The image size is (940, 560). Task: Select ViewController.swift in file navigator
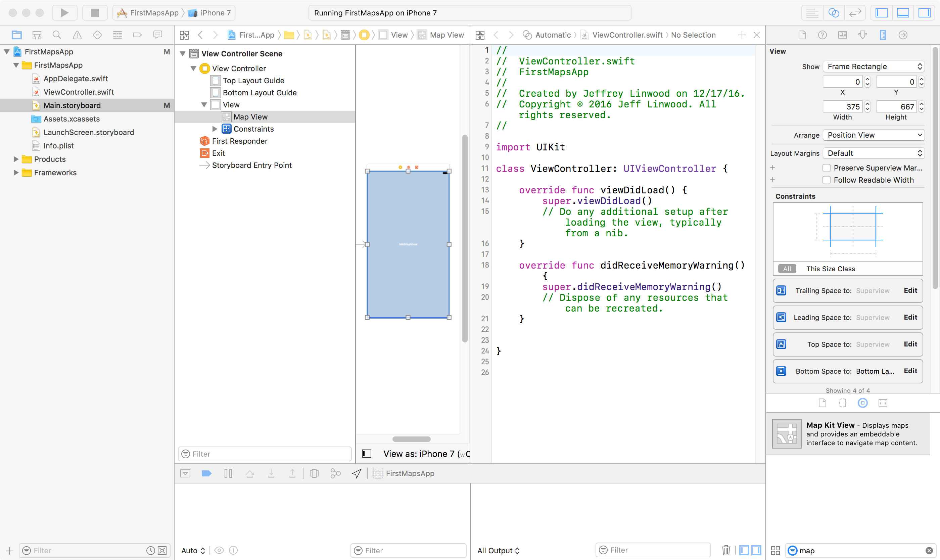(x=79, y=91)
